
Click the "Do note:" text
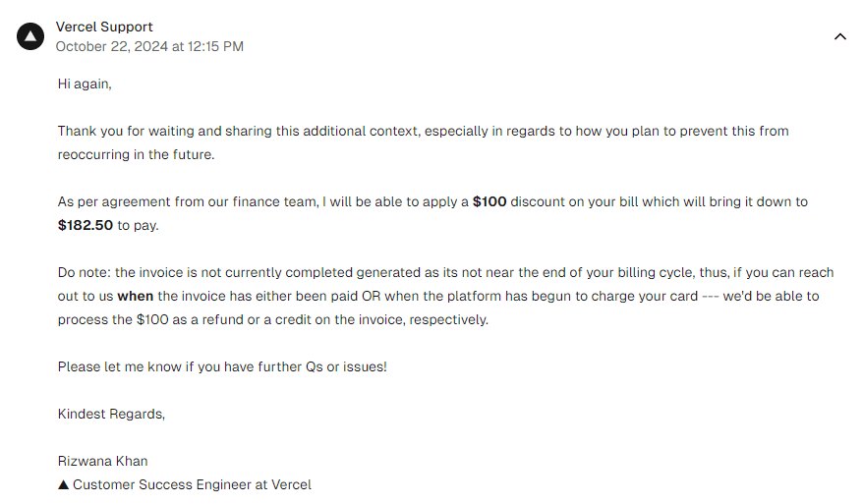(x=85, y=272)
